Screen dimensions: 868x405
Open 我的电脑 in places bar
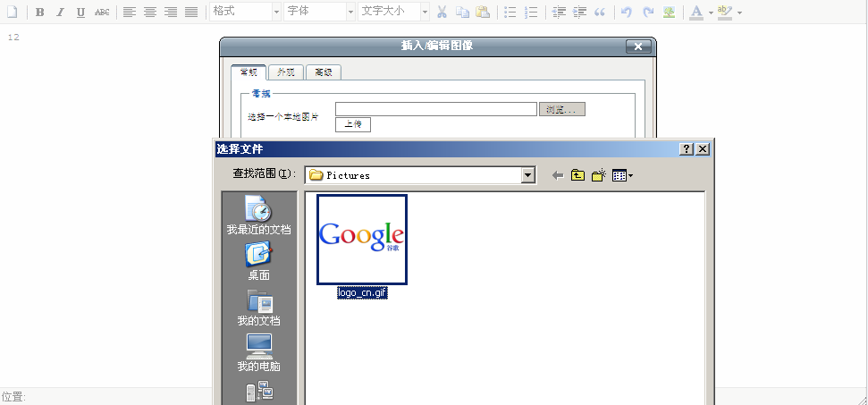[258, 353]
